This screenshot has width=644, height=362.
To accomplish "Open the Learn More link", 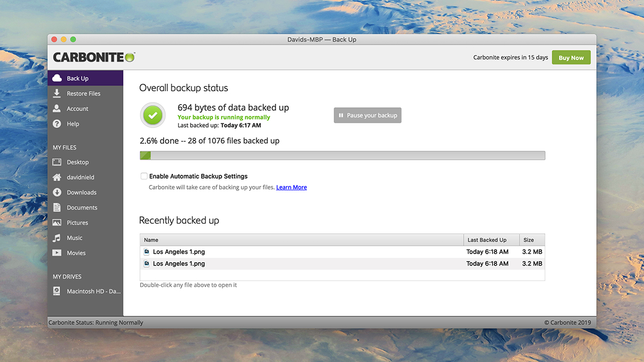I will tap(291, 187).
